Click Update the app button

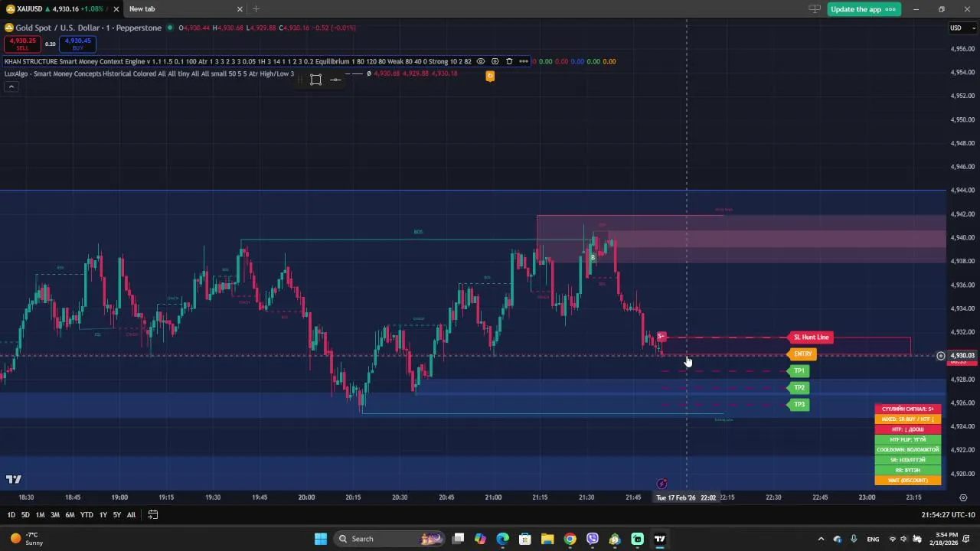pos(863,9)
